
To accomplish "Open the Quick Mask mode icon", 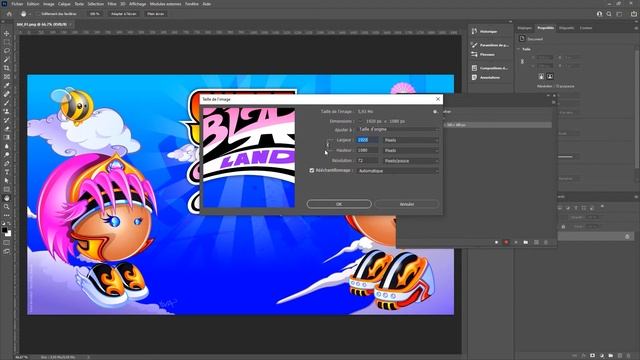I will [x=7, y=243].
